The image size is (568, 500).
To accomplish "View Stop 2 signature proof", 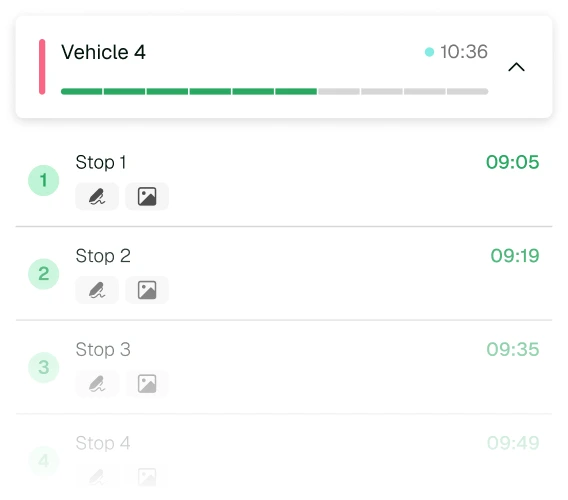I will (x=97, y=290).
